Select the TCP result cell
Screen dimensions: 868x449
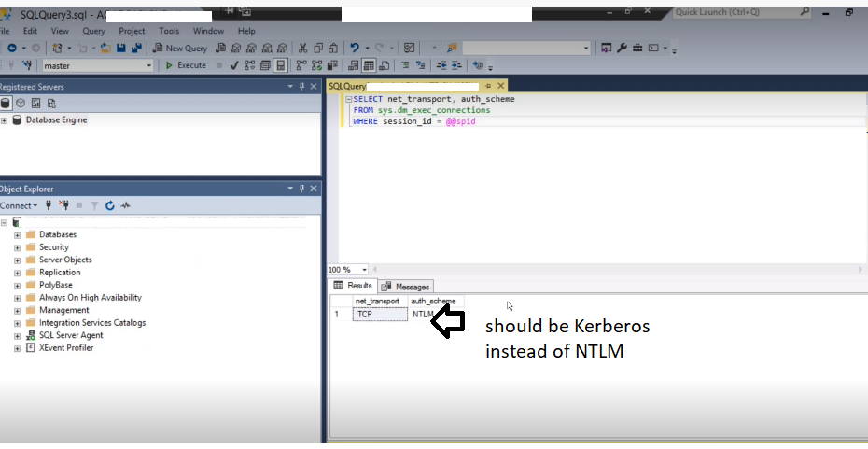(380, 314)
